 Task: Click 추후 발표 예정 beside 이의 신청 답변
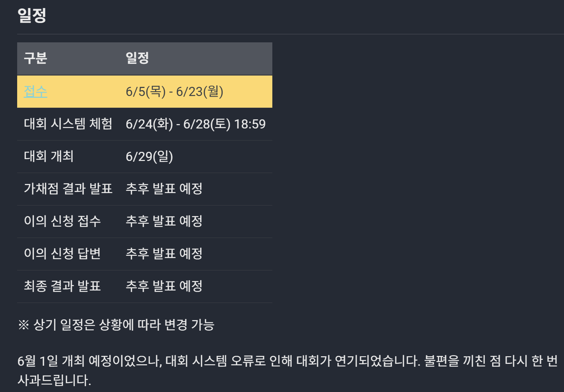pyautogui.click(x=164, y=254)
